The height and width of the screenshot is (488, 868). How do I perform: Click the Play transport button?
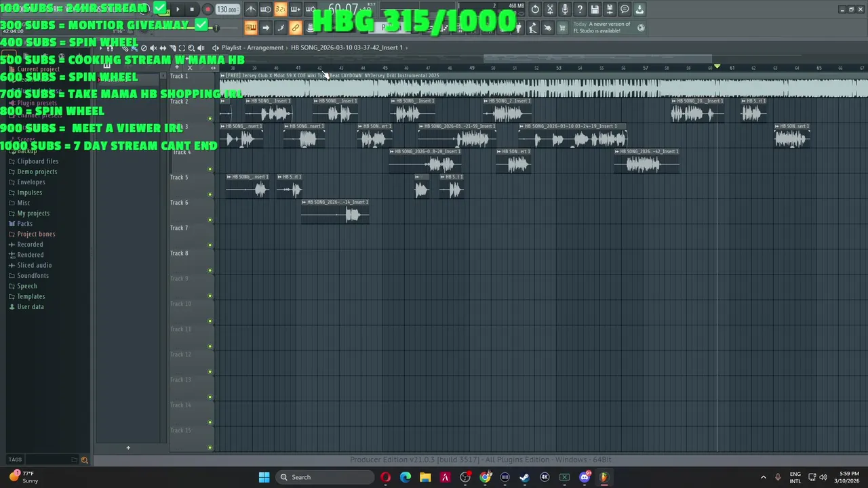click(178, 9)
